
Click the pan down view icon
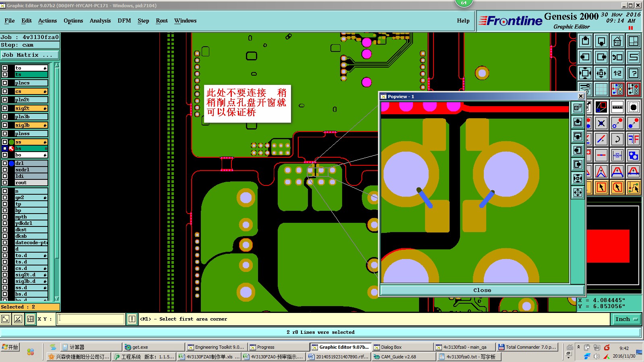(601, 41)
